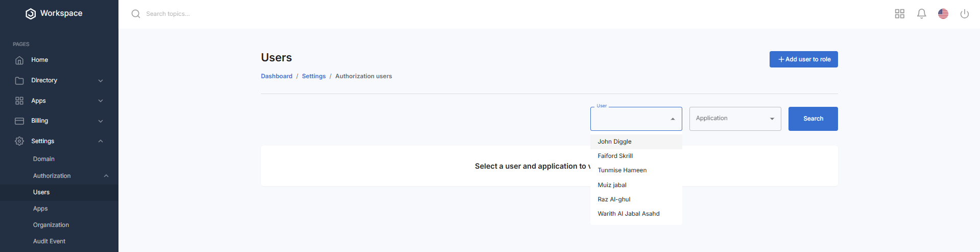Image resolution: width=980 pixels, height=252 pixels.
Task: Click the Settings gear icon in sidebar
Action: [19, 141]
